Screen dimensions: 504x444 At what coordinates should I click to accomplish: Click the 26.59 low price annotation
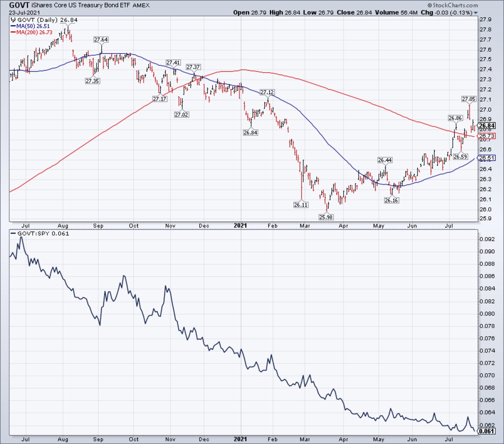[461, 156]
